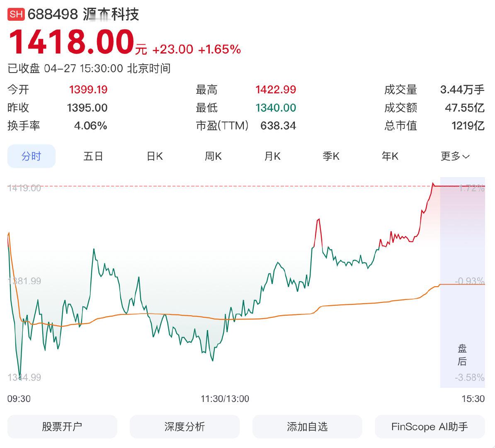Click the 总市值 value 1219亿
495x448 pixels.
click(468, 126)
